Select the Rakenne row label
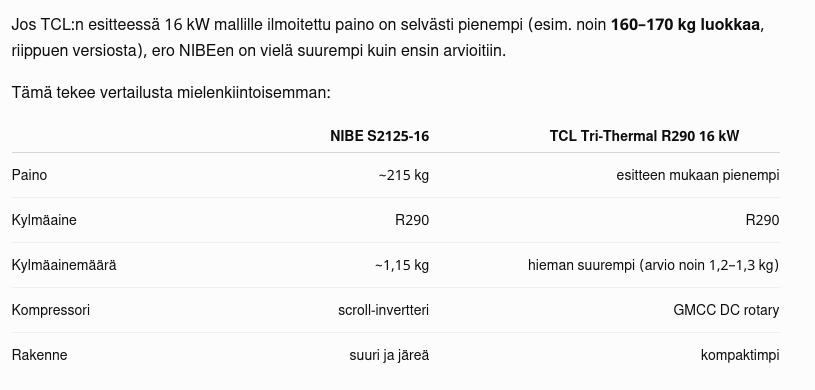This screenshot has width=815, height=390. coord(40,355)
